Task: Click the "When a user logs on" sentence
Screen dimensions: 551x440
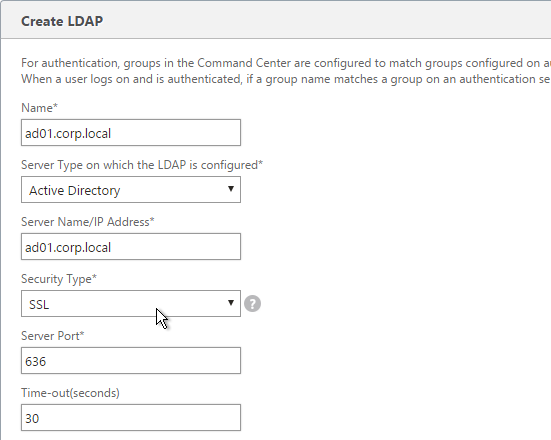Action: pyautogui.click(x=286, y=79)
